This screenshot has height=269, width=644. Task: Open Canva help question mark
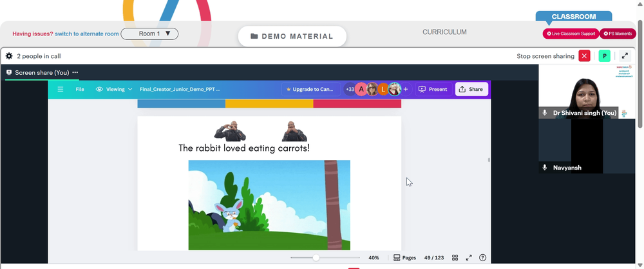[482, 258]
